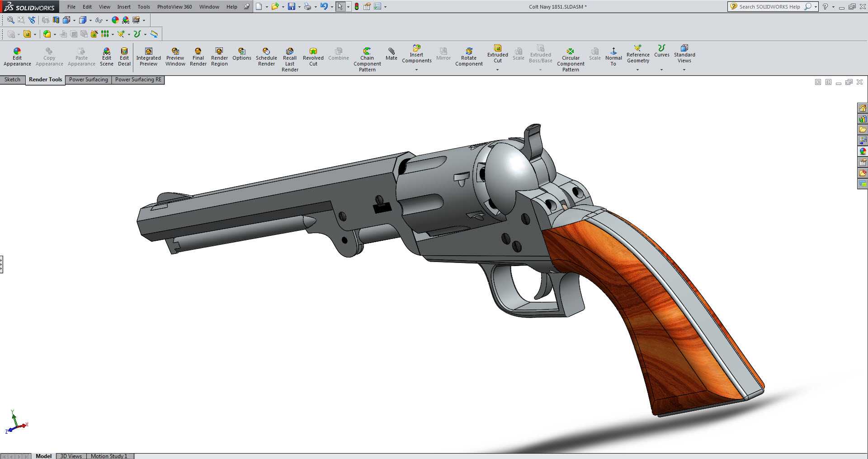
Task: Click the Save floppy disk icon
Action: [292, 6]
